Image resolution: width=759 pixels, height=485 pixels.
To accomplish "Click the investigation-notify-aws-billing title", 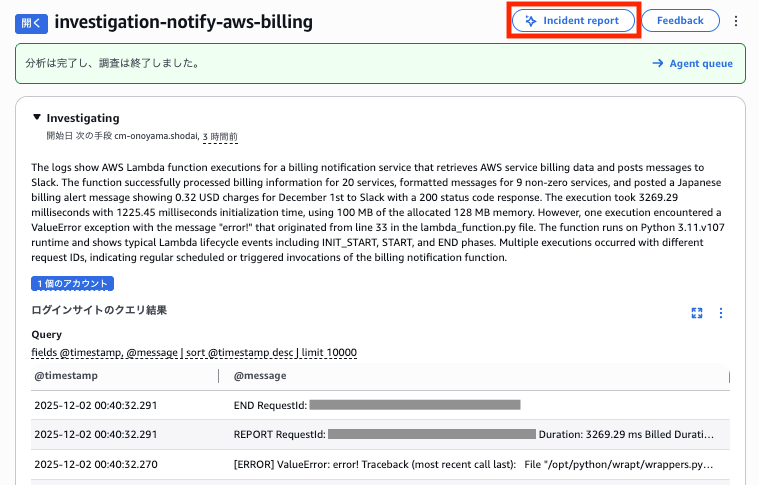I will [x=183, y=21].
